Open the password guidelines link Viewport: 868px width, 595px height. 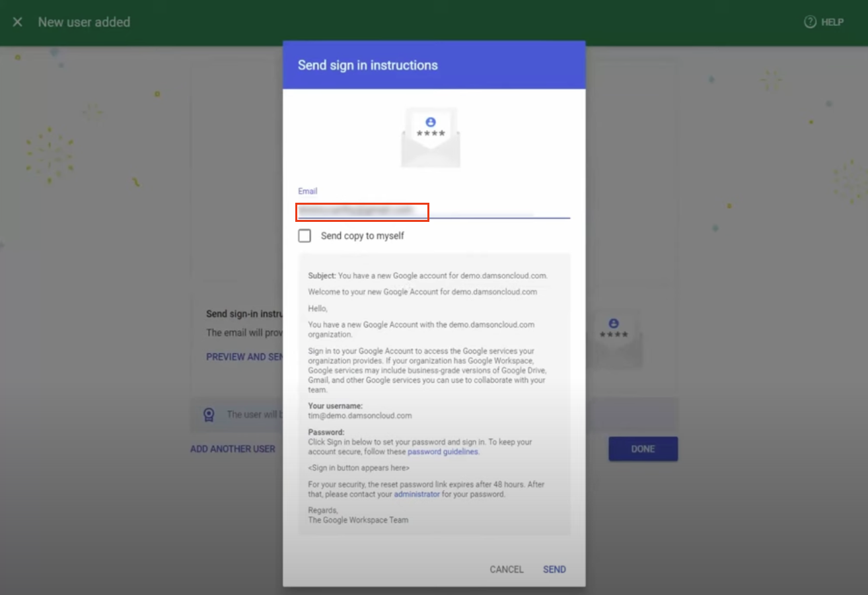pyautogui.click(x=443, y=452)
